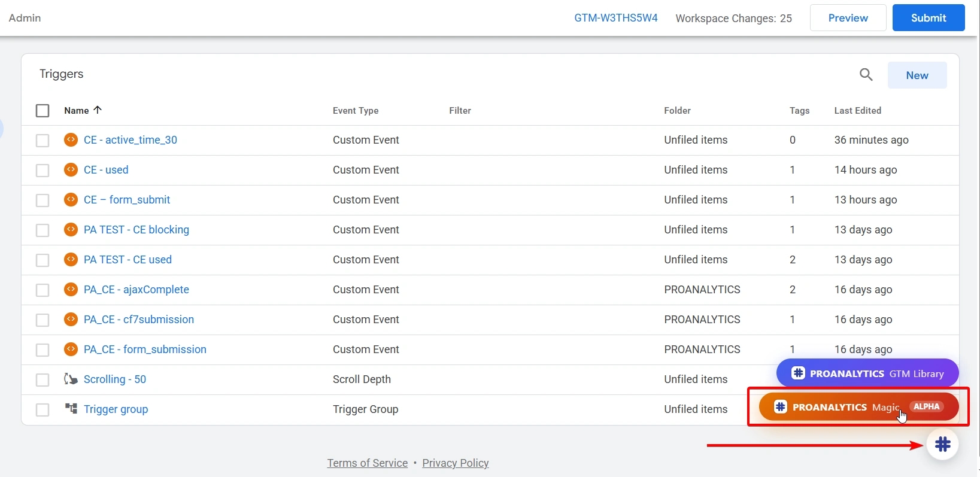Image resolution: width=980 pixels, height=477 pixels.
Task: Click the icon next to PA_CE - ajaxComplete
Action: (71, 290)
